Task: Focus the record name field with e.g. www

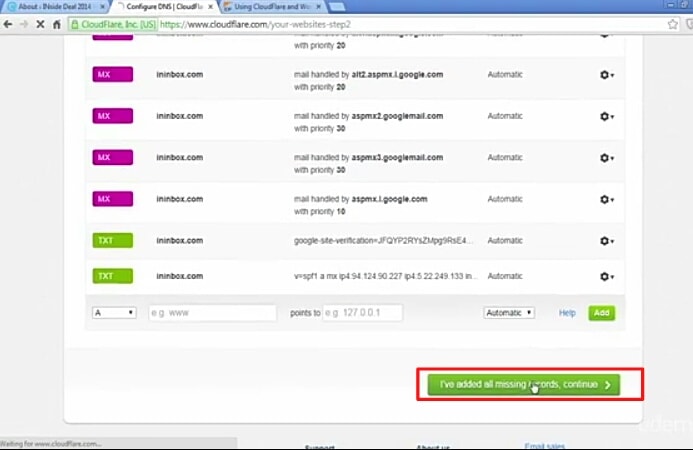Action: point(213,313)
